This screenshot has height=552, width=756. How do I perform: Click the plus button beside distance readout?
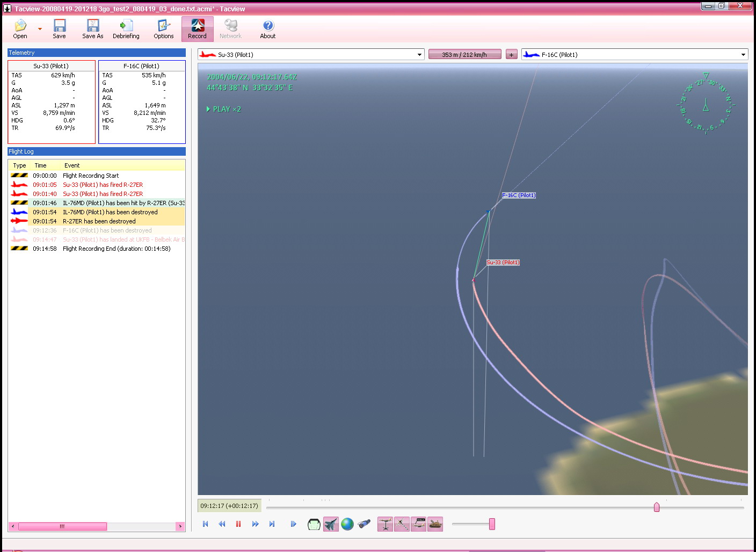click(511, 55)
